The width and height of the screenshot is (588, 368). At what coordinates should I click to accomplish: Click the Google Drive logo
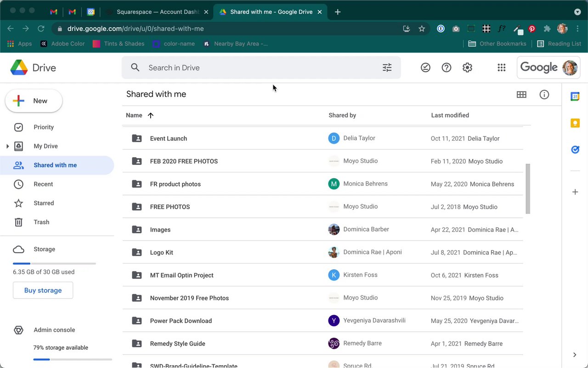(x=19, y=68)
